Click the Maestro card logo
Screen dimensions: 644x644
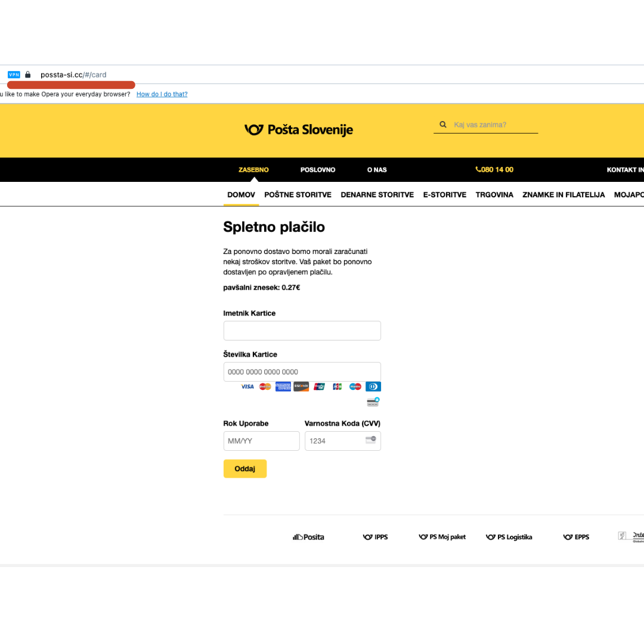click(355, 386)
